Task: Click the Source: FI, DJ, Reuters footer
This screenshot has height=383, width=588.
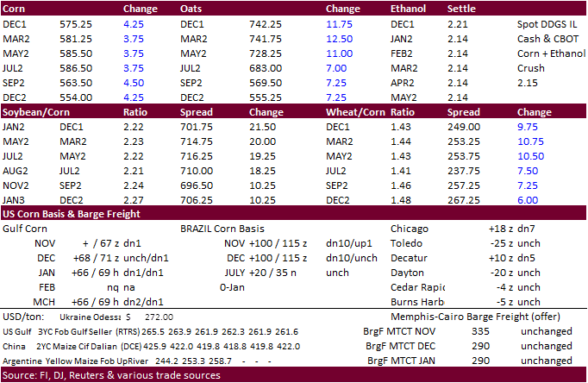Action: pyautogui.click(x=111, y=375)
